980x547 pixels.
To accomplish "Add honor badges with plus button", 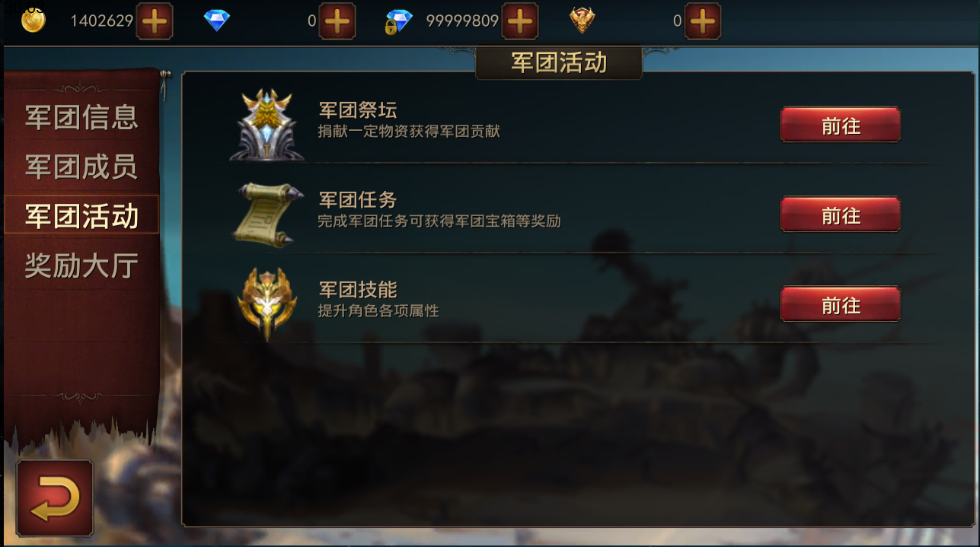I will (x=703, y=21).
